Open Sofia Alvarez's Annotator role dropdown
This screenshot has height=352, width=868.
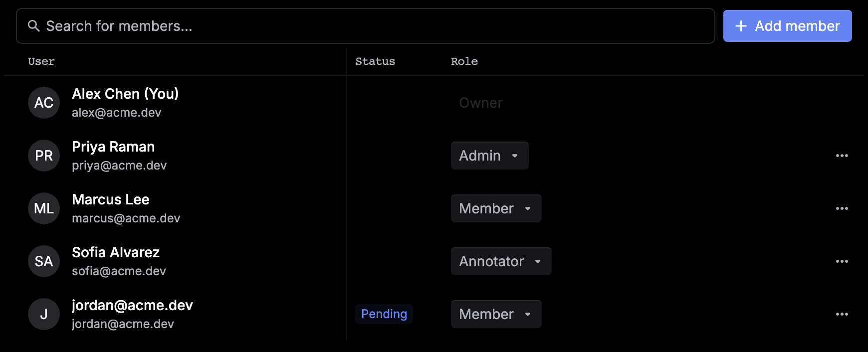coord(501,261)
